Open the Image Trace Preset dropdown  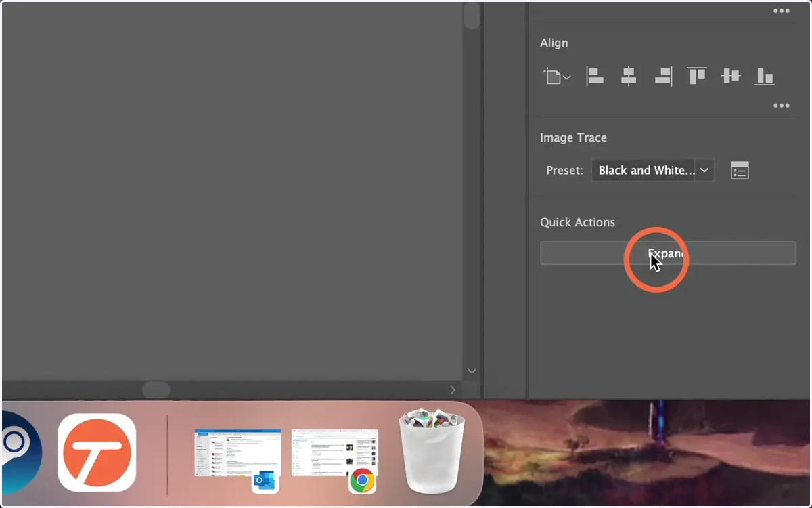pos(652,171)
